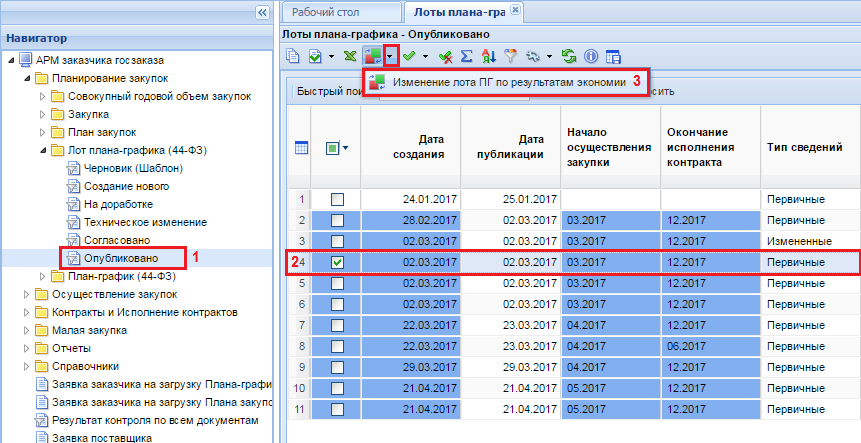Check the checkbox in row 7

click(337, 325)
